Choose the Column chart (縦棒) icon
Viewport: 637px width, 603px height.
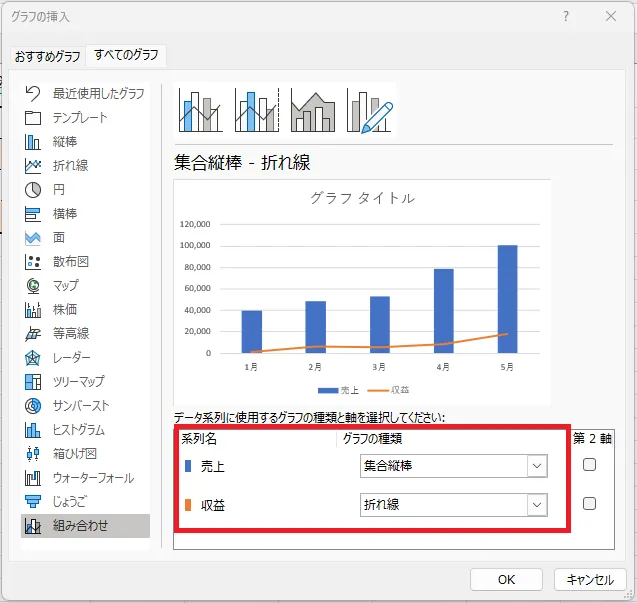32,142
